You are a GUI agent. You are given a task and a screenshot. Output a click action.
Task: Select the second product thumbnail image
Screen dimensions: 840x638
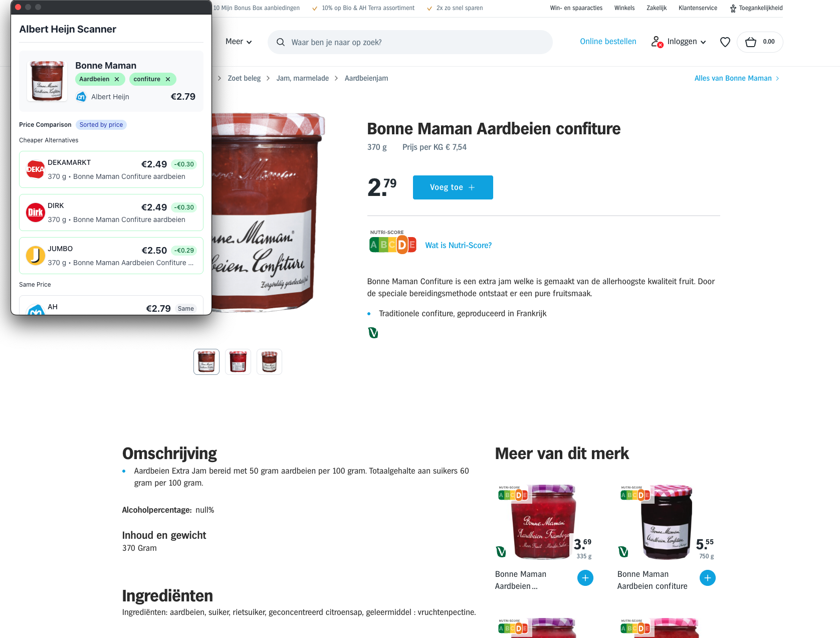tap(238, 362)
